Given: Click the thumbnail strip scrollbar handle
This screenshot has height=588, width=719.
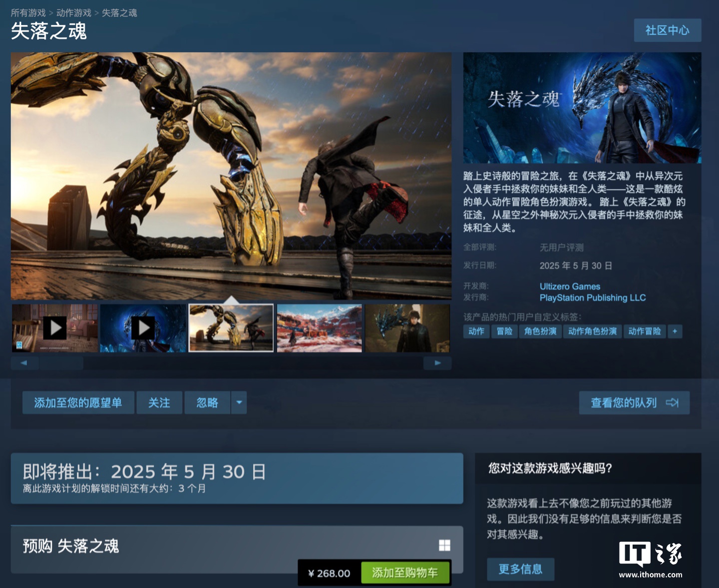Looking at the screenshot, I should 61,363.
